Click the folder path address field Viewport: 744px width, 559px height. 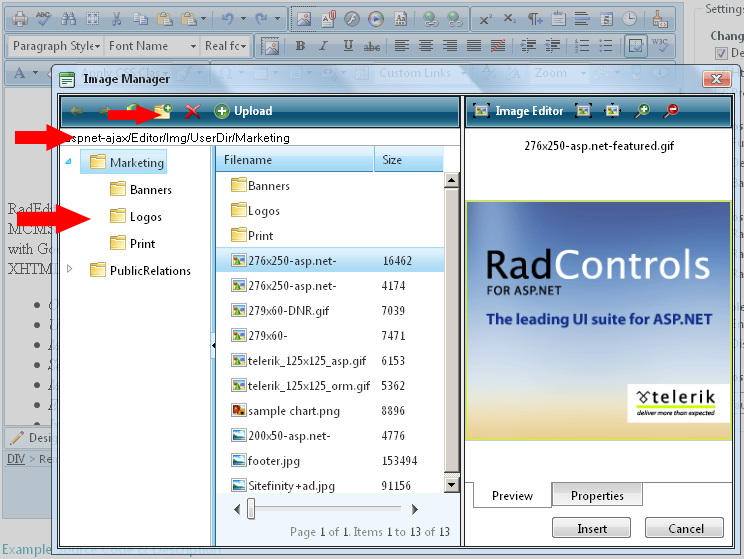pos(260,138)
